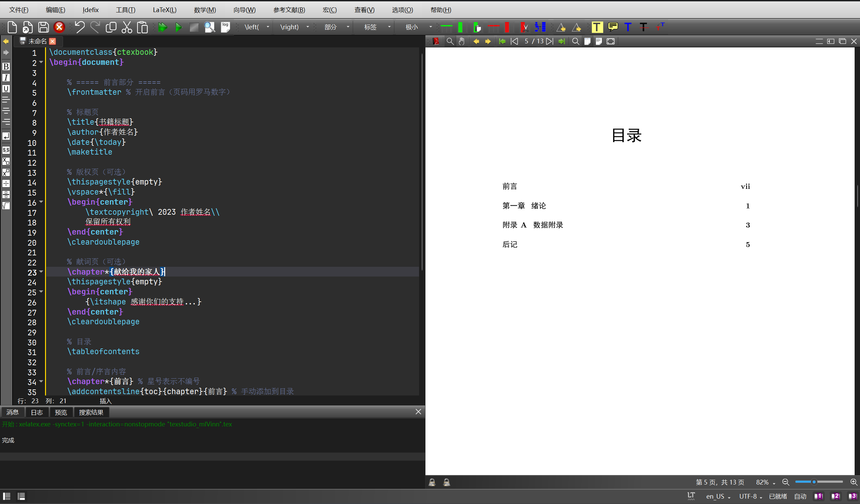The height and width of the screenshot is (504, 860).
Task: Close the 未命名 document tab
Action: [x=52, y=41]
